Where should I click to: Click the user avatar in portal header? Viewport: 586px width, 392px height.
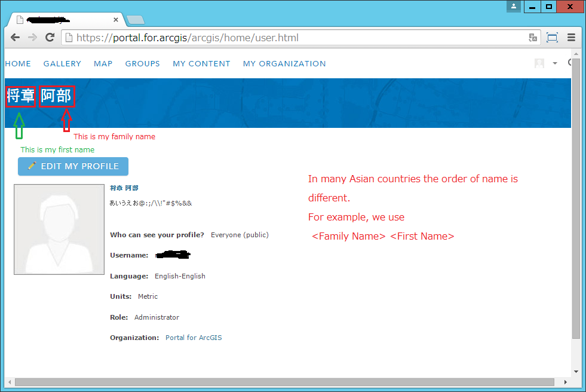coord(539,63)
